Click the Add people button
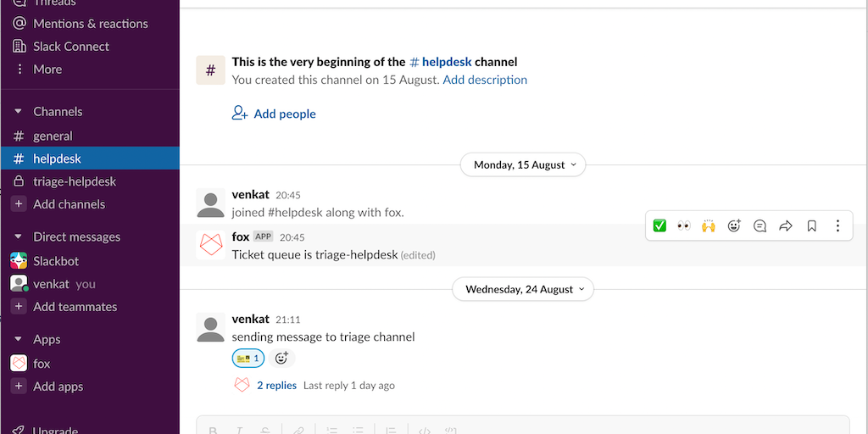Viewport: 868px width, 434px height. tap(274, 114)
